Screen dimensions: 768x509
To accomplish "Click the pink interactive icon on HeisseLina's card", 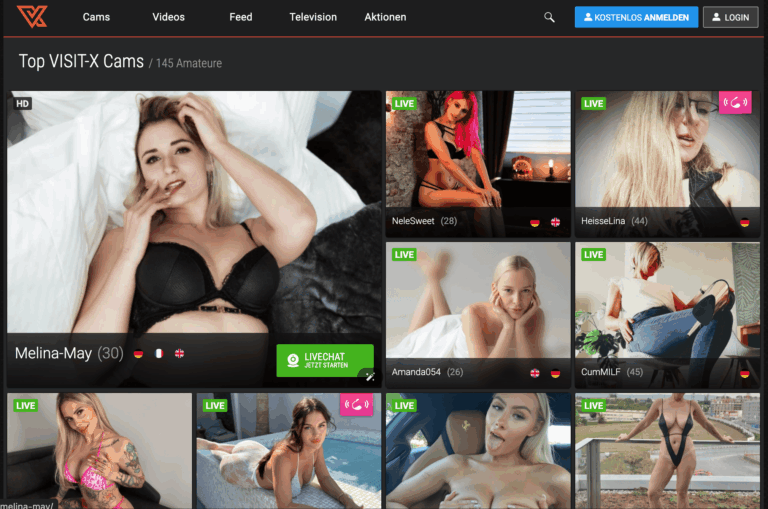I will [x=735, y=103].
